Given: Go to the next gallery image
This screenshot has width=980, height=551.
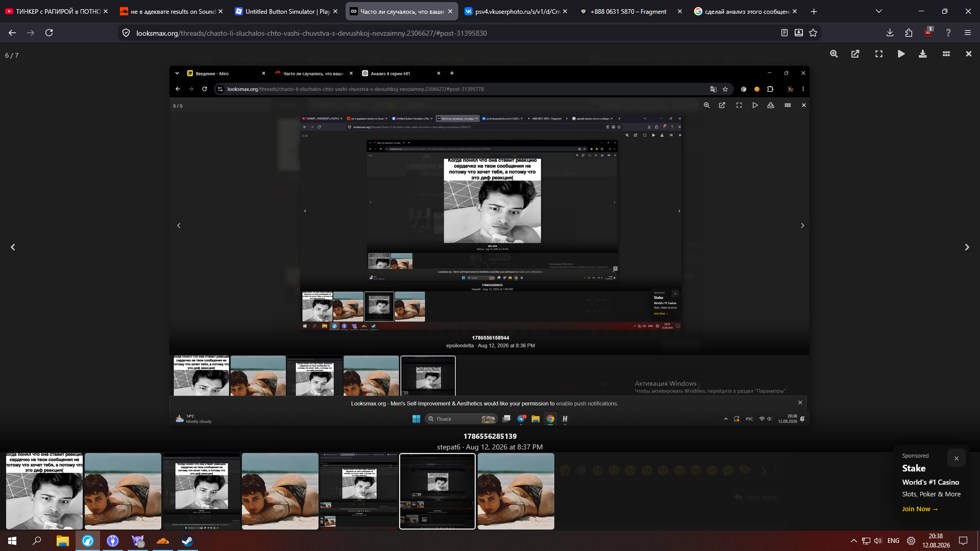Looking at the screenshot, I should pyautogui.click(x=967, y=247).
